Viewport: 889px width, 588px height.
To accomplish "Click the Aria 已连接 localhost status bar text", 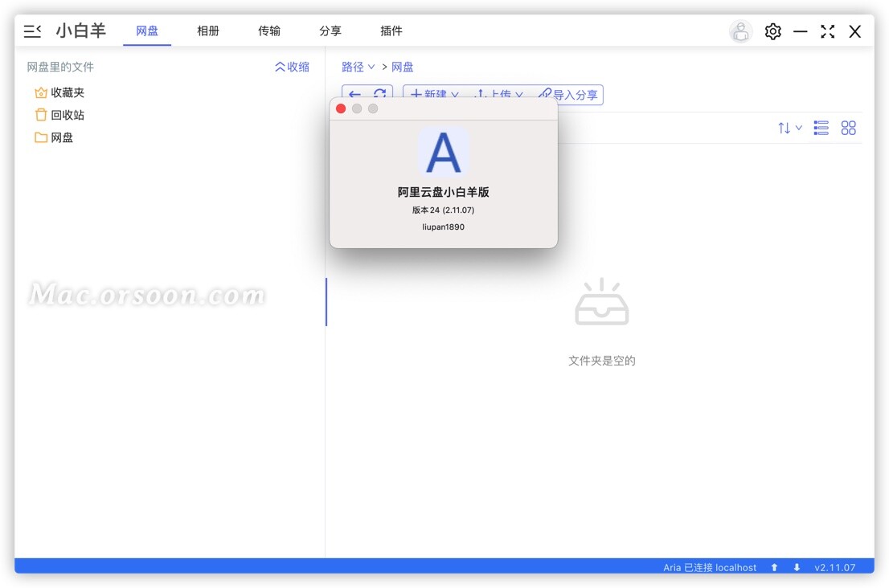I will click(711, 567).
